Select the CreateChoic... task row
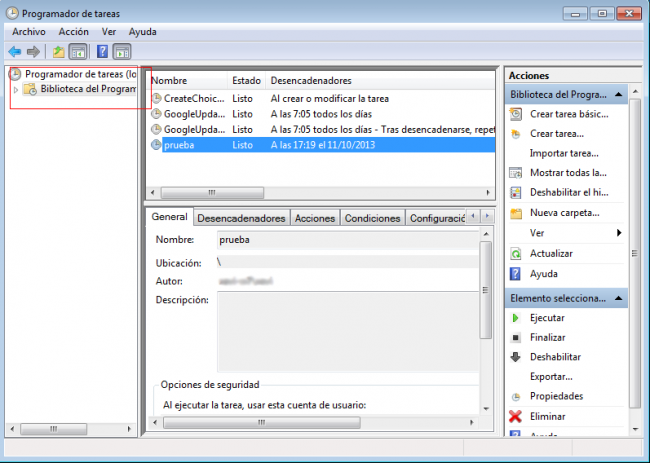The height and width of the screenshot is (463, 650). (x=322, y=99)
